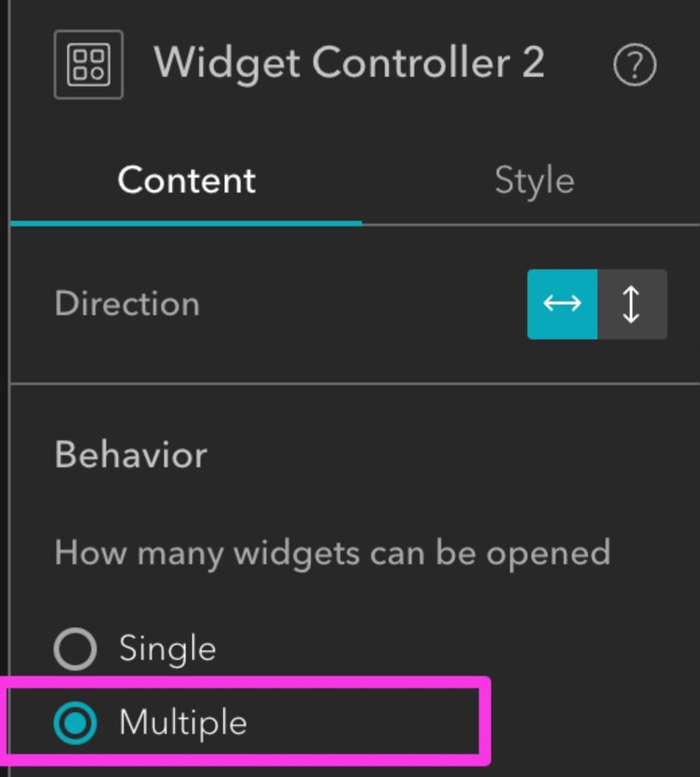Click the Behavior section heading
Viewport: 700px width, 777px height.
pos(131,455)
